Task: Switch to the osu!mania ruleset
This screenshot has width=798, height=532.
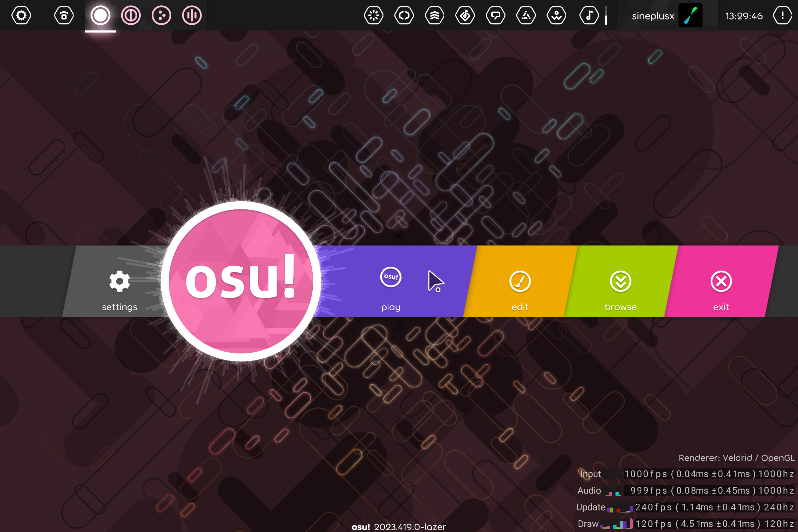Action: tap(192, 16)
